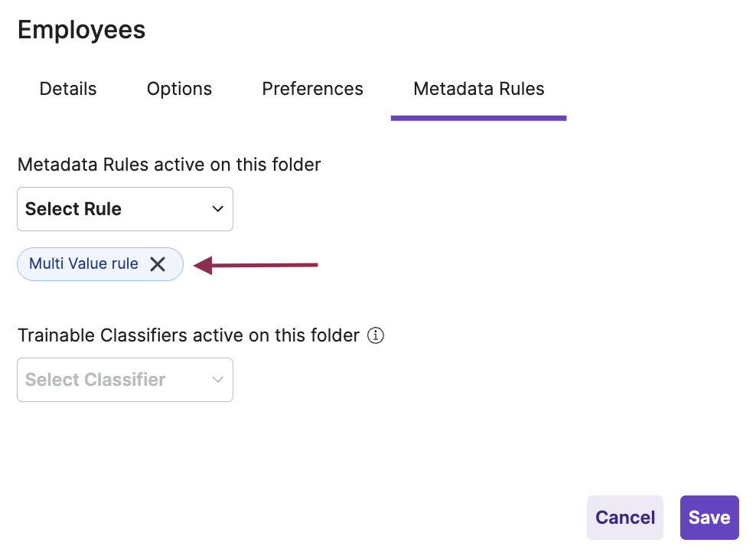This screenshot has width=756, height=559.
Task: Click the 'Select Rule' text in combo box
Action: (73, 209)
